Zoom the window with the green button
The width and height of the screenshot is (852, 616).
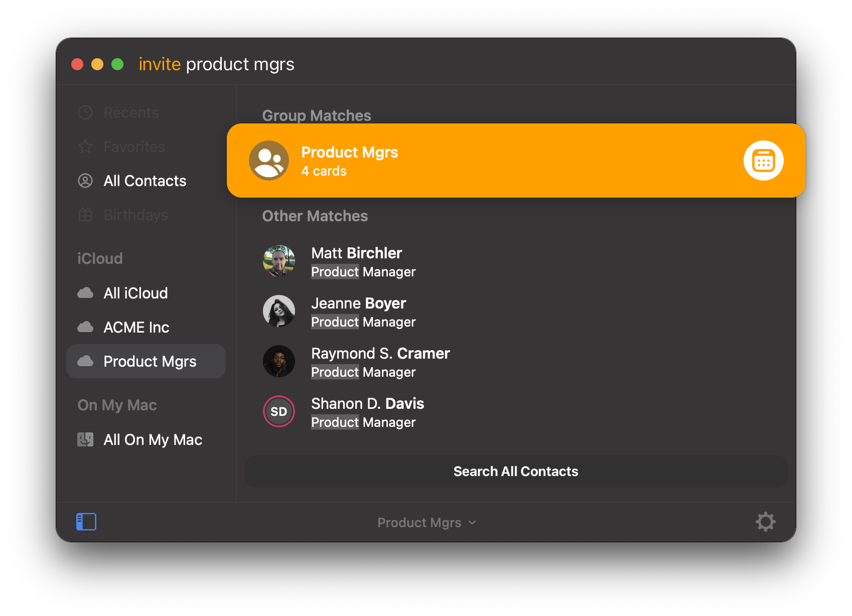pos(117,64)
